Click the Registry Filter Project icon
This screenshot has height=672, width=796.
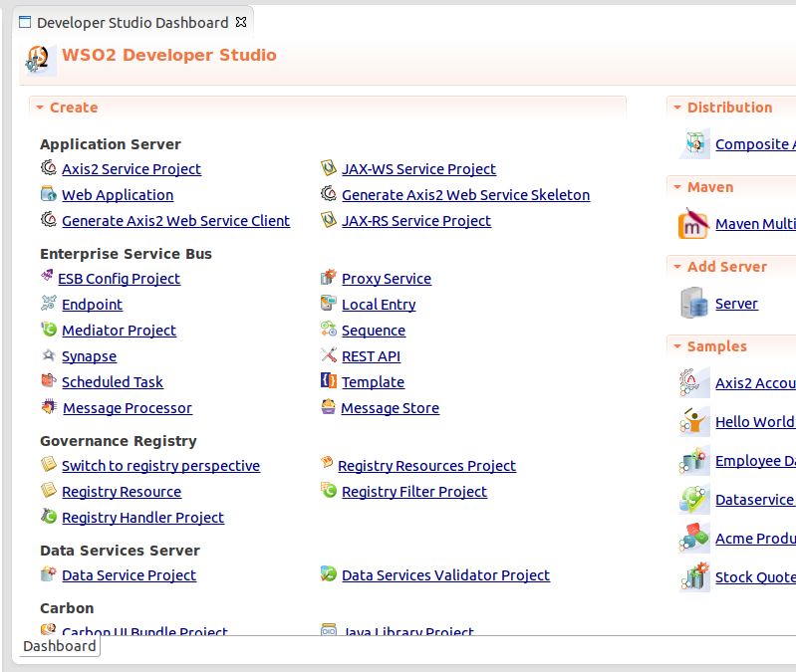point(329,490)
